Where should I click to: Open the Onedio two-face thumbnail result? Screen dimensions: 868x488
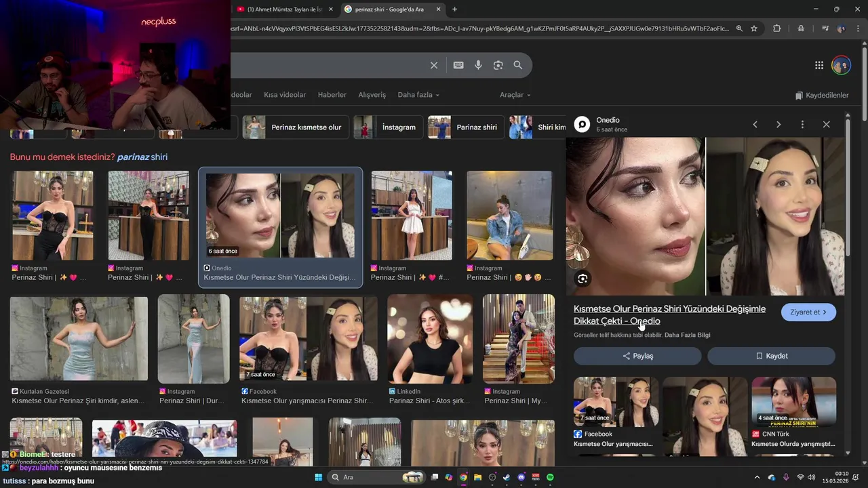click(x=280, y=216)
